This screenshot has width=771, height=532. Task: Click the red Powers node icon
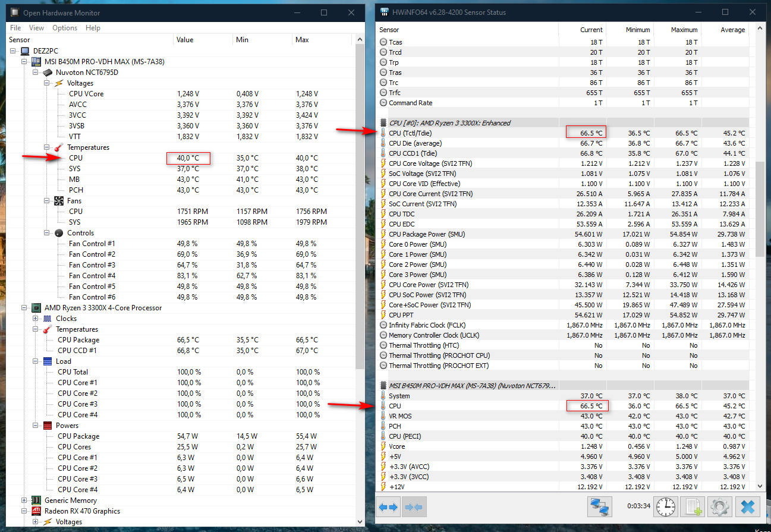pos(48,426)
